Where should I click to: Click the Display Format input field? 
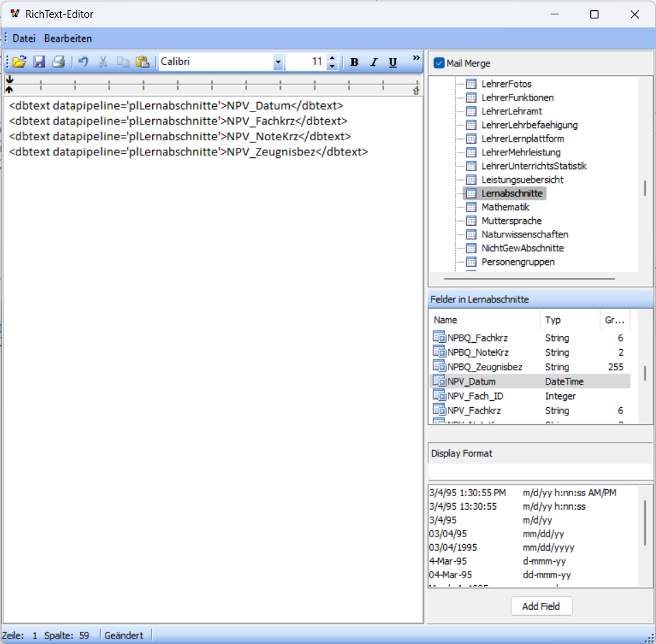540,472
